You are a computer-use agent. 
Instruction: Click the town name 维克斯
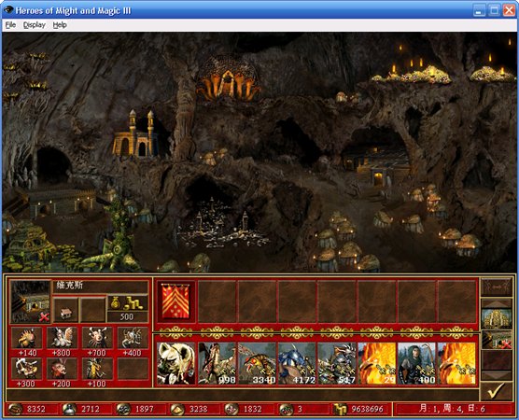[x=69, y=286]
